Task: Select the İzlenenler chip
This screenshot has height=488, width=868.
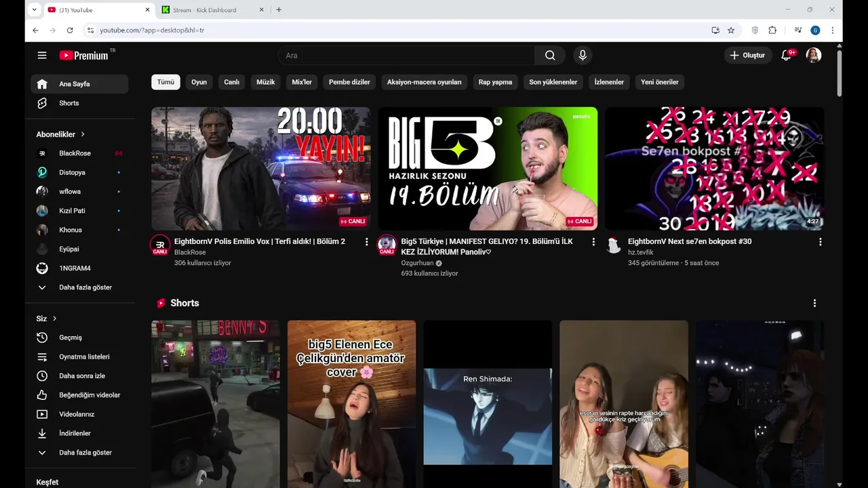Action: click(x=609, y=82)
